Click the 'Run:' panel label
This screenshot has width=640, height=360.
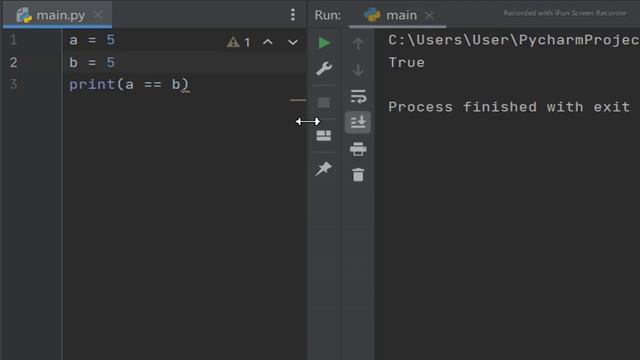pyautogui.click(x=328, y=15)
